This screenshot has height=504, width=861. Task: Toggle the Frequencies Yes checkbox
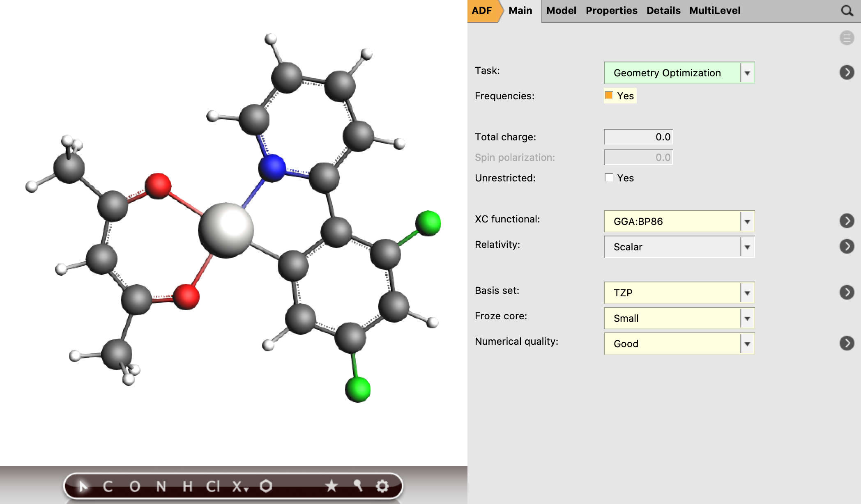tap(609, 96)
